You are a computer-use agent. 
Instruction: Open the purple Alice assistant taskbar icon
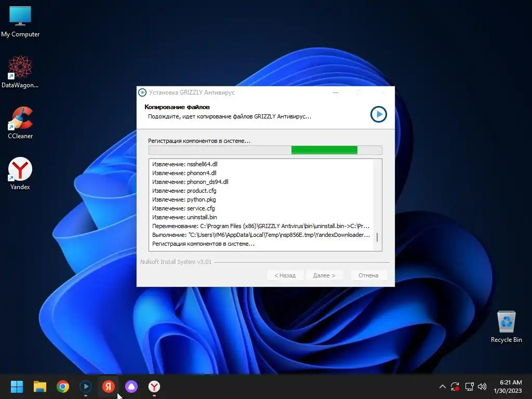131,387
